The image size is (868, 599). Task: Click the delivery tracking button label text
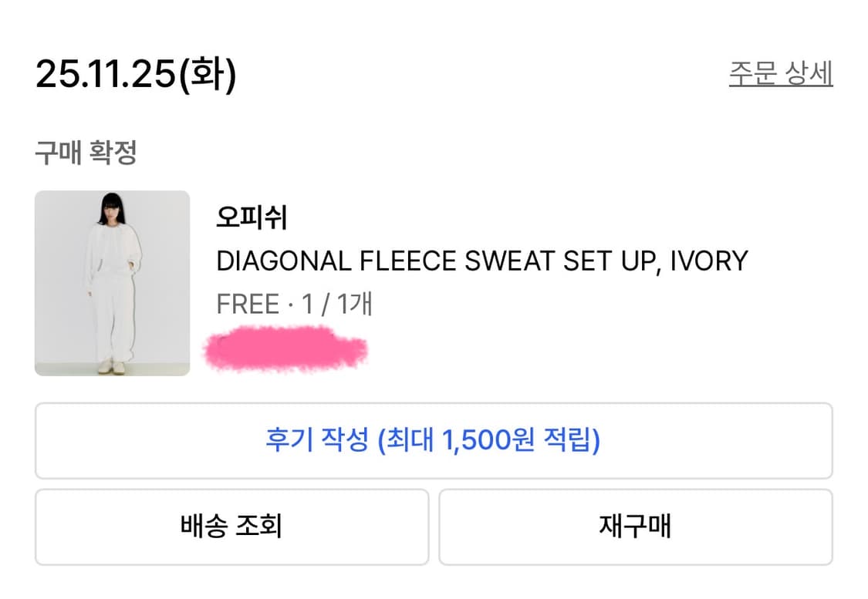point(231,526)
